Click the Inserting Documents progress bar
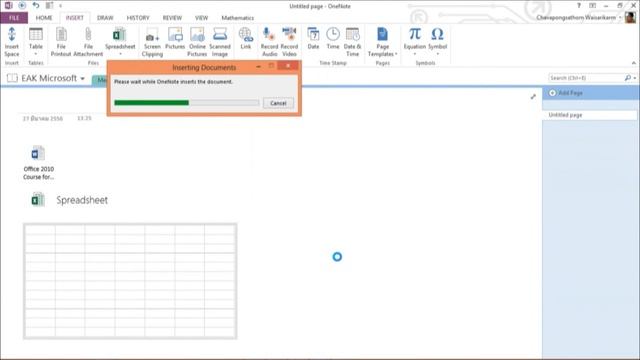Image resolution: width=640 pixels, height=360 pixels. 187,103
